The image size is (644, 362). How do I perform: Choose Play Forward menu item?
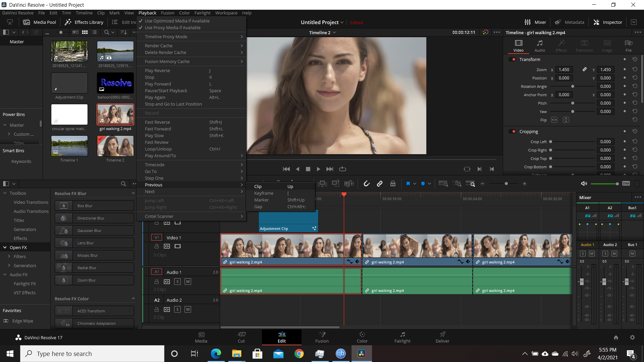pos(191,84)
